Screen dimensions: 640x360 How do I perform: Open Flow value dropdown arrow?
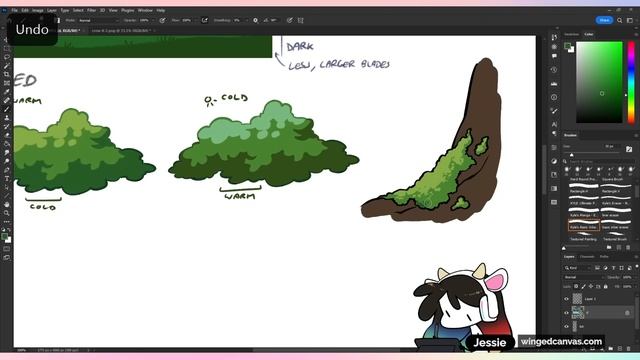(196, 20)
